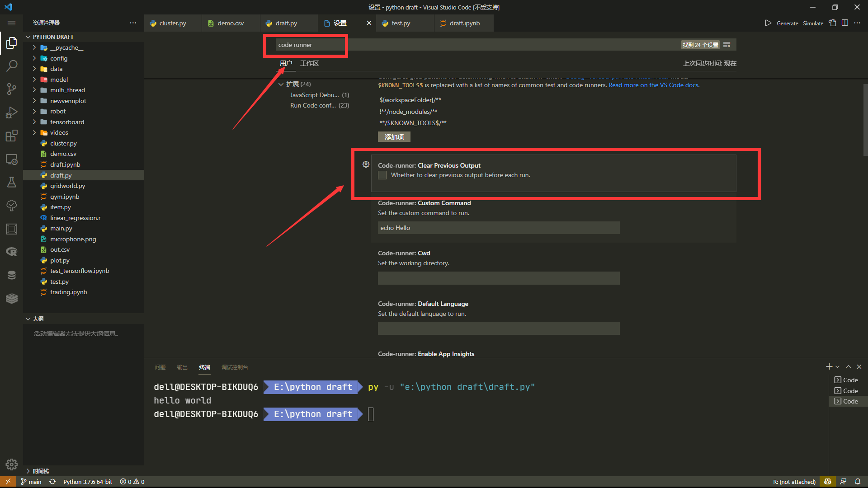The width and height of the screenshot is (868, 488).
Task: Open Run and Debug view icon
Action: [x=12, y=113]
